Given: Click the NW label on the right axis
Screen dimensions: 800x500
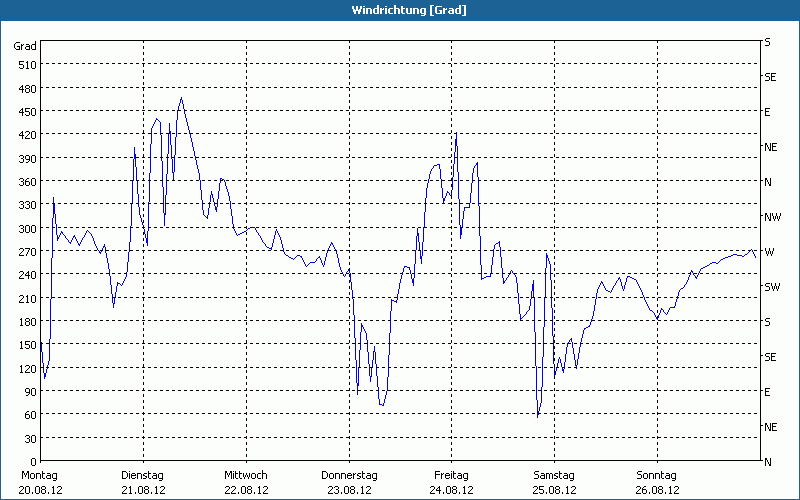Looking at the screenshot, I should coord(772,217).
